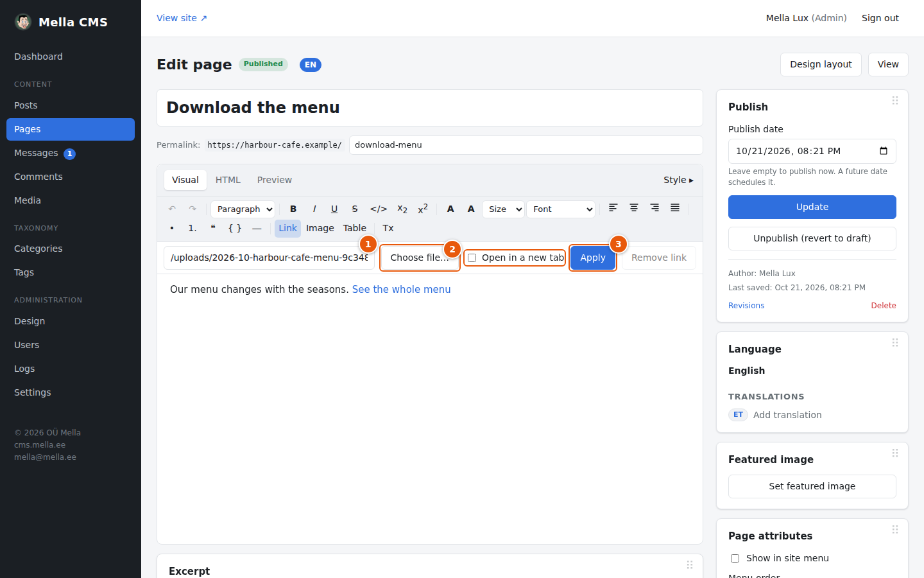Open the Paragraph format dropdown
This screenshot has width=924, height=578.
click(x=243, y=209)
